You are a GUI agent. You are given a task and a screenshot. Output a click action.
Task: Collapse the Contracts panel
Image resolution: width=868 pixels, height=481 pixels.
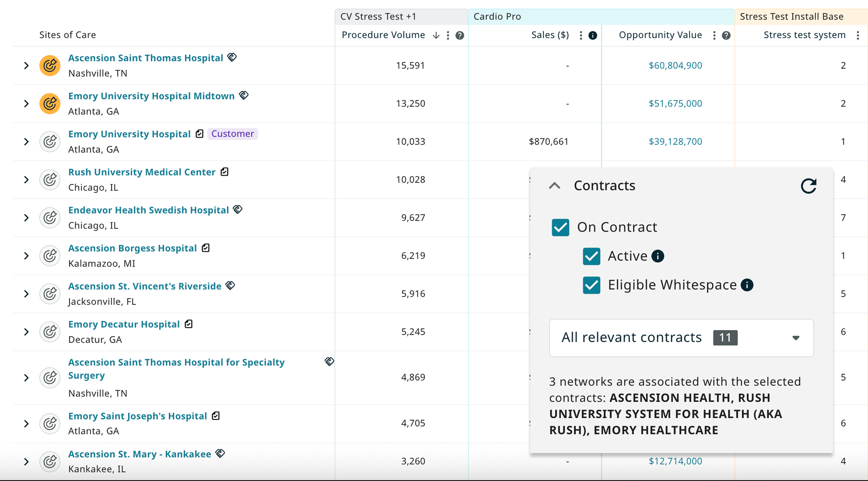[554, 186]
